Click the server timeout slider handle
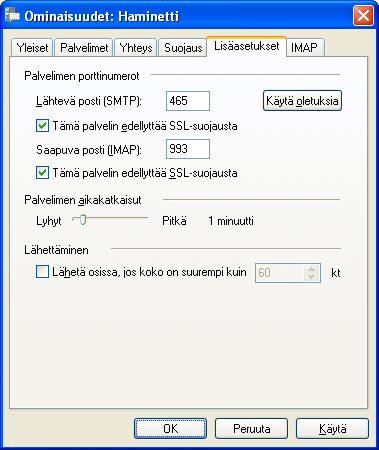 click(83, 219)
